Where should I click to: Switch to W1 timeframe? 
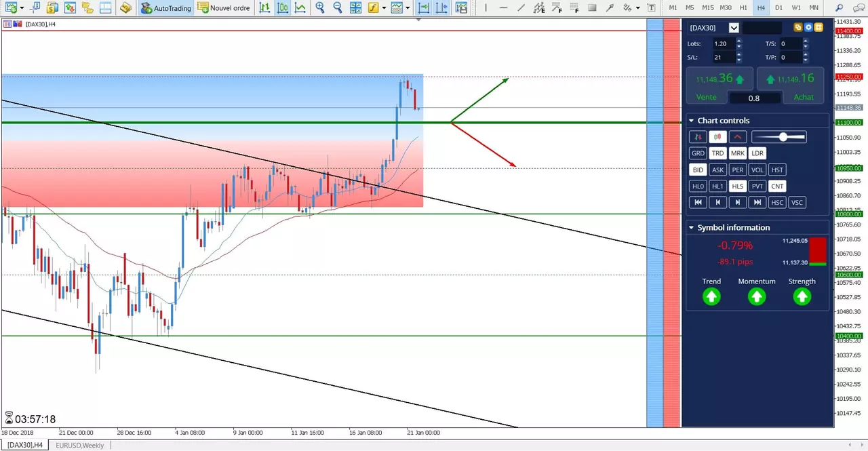coord(796,8)
